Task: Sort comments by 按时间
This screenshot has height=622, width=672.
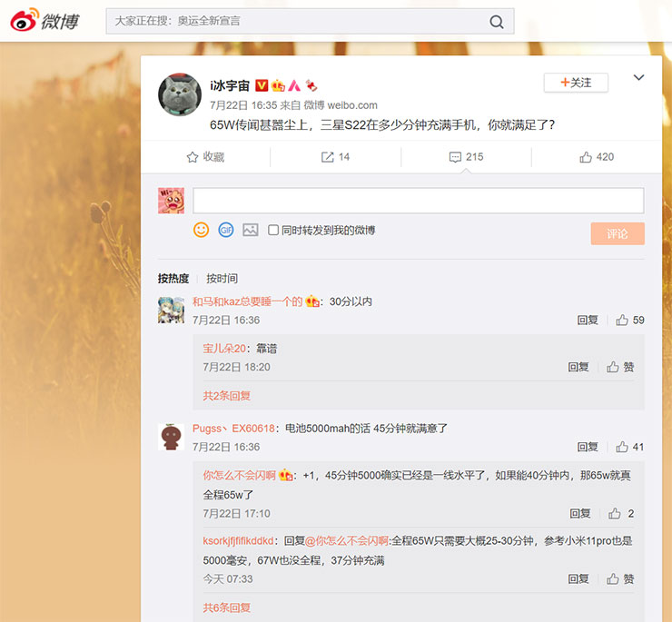Action: 222,279
